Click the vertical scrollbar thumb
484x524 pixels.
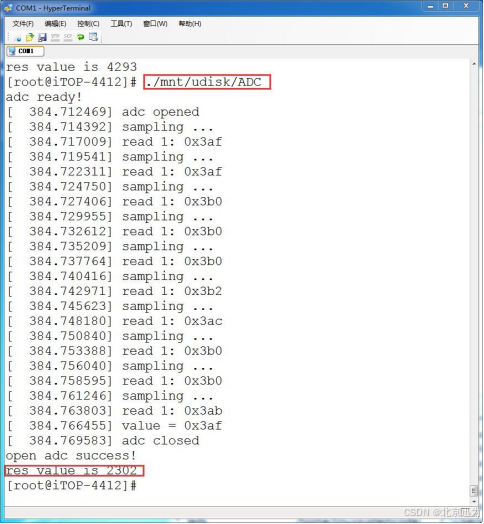[x=474, y=491]
